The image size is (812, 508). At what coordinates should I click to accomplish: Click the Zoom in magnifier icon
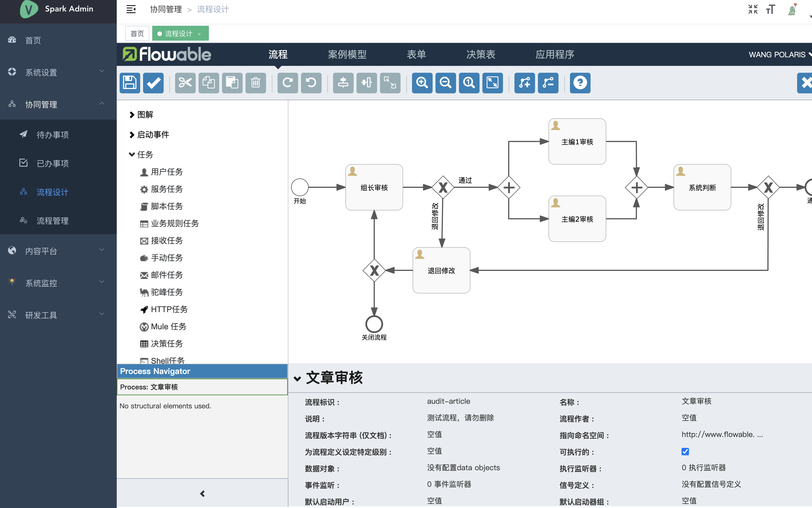(x=422, y=83)
